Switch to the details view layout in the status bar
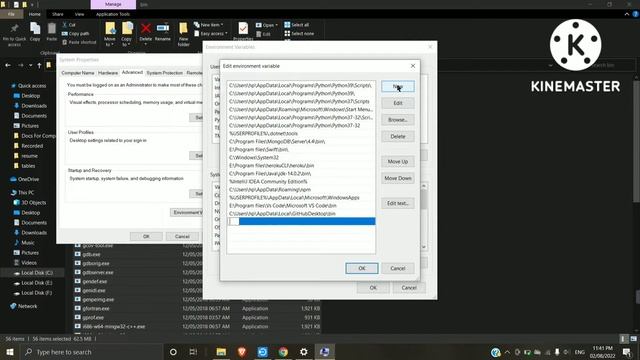 click(623, 339)
